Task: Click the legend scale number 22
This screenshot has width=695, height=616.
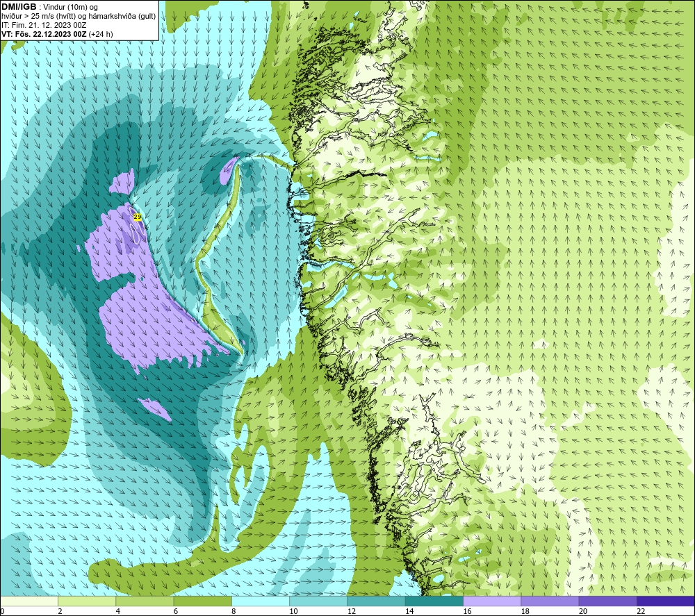Action: (x=641, y=611)
